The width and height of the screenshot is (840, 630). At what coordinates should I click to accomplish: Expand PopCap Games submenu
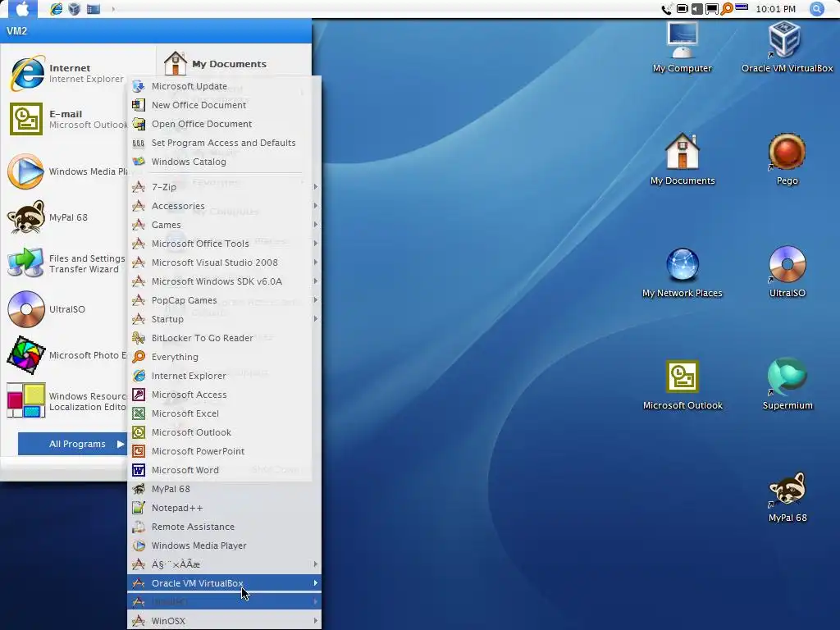224,300
